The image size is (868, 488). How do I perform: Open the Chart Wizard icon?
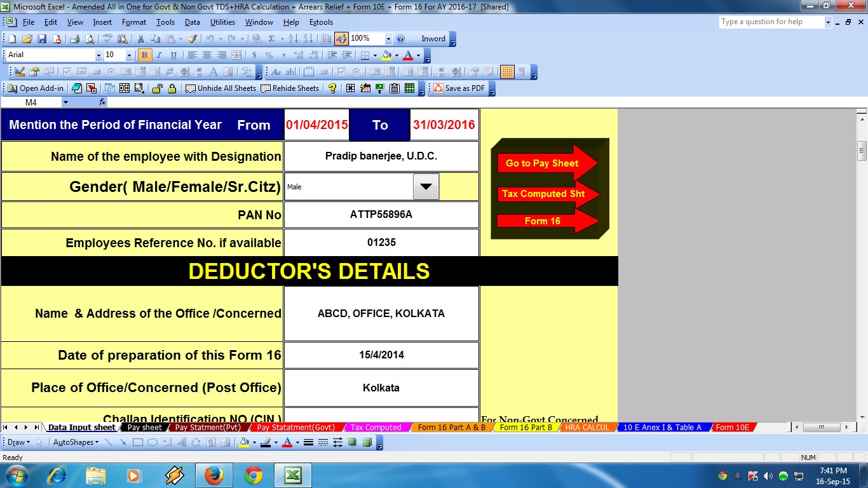pos(327,39)
